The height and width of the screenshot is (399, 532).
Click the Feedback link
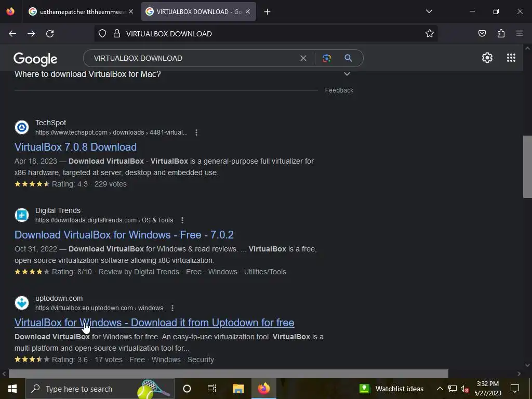coord(339,90)
